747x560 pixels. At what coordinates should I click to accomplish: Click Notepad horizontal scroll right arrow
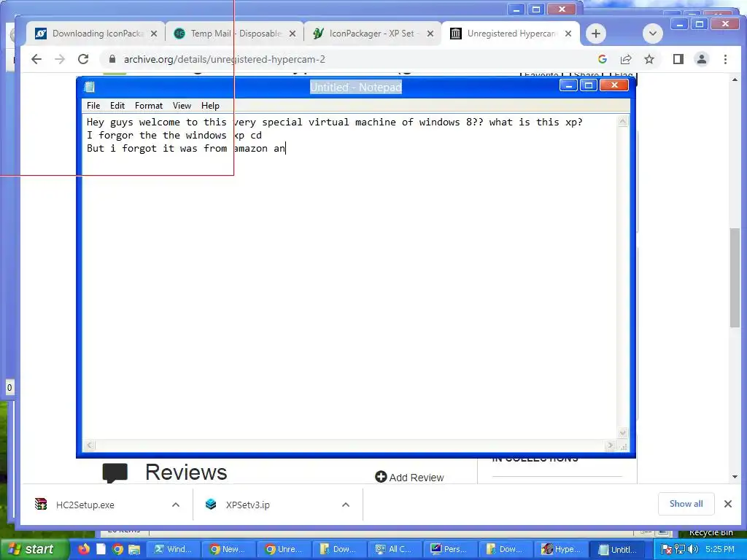[610, 446]
